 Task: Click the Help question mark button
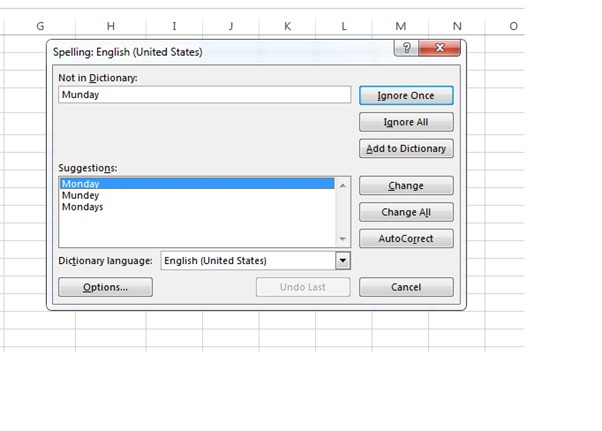[x=407, y=48]
